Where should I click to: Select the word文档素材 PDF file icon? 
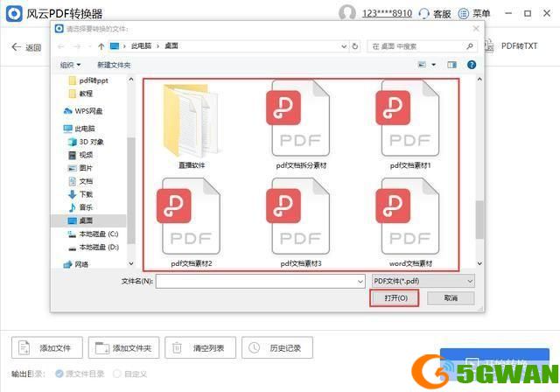(x=409, y=216)
